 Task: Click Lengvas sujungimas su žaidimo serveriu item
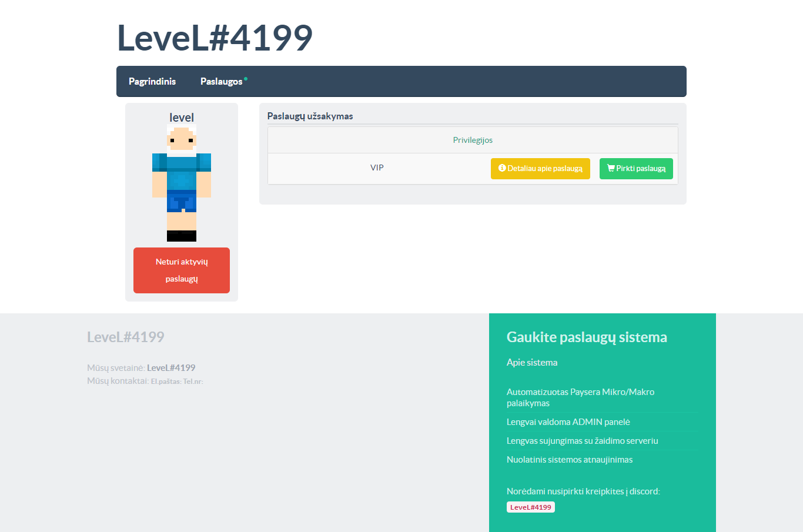pos(583,441)
